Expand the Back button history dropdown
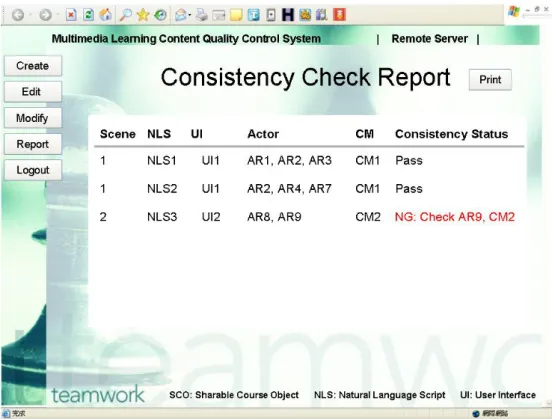This screenshot has height=419, width=552. pos(30,15)
